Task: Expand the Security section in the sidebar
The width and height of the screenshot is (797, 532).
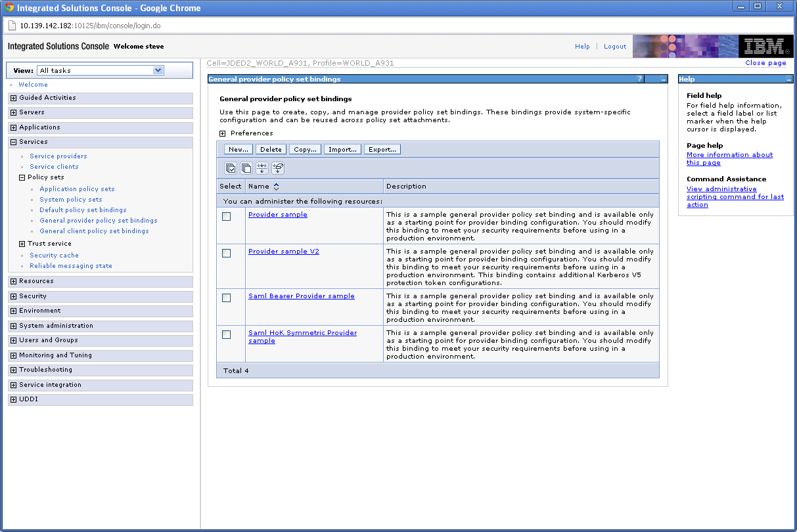Action: point(12,296)
